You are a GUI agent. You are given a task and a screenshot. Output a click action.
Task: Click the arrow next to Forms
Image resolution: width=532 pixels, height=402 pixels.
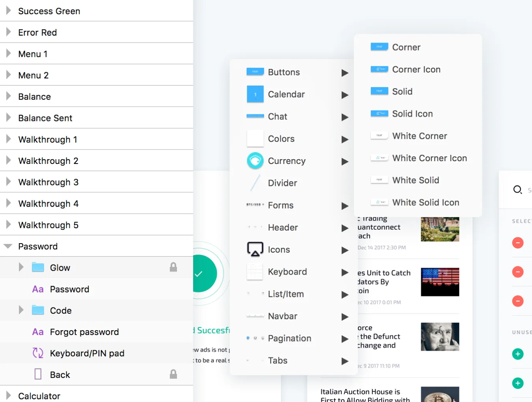click(345, 206)
